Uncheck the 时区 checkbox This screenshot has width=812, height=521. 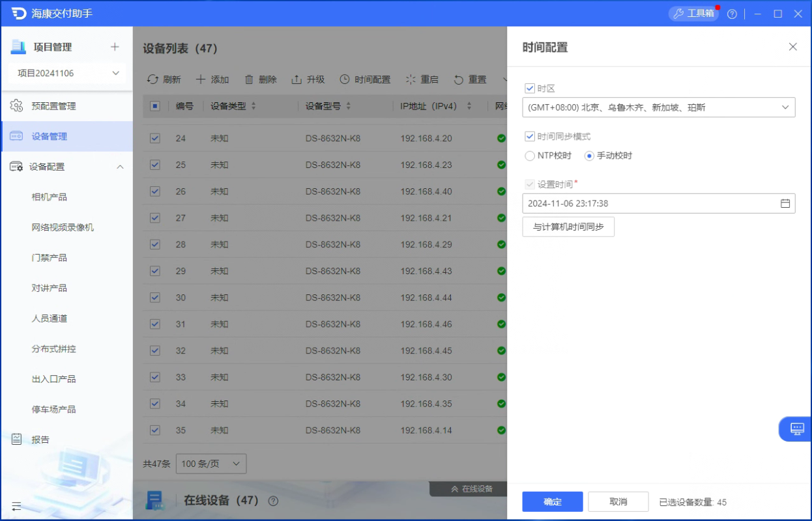click(x=530, y=89)
